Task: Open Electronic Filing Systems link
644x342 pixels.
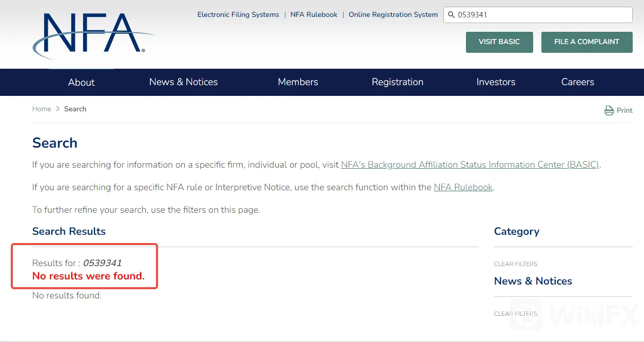Action: tap(238, 15)
